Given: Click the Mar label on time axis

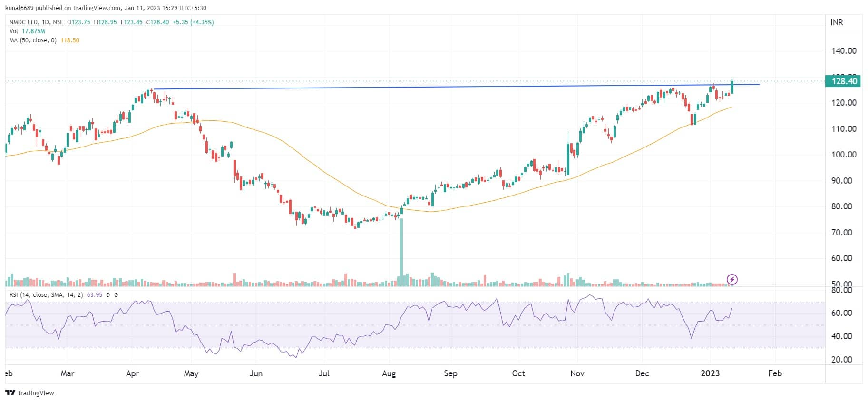Looking at the screenshot, I should [x=68, y=373].
